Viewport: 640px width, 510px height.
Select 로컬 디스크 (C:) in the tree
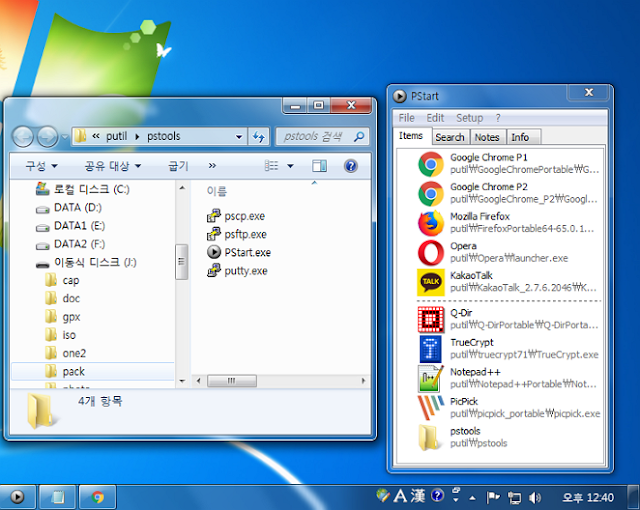[x=82, y=189]
